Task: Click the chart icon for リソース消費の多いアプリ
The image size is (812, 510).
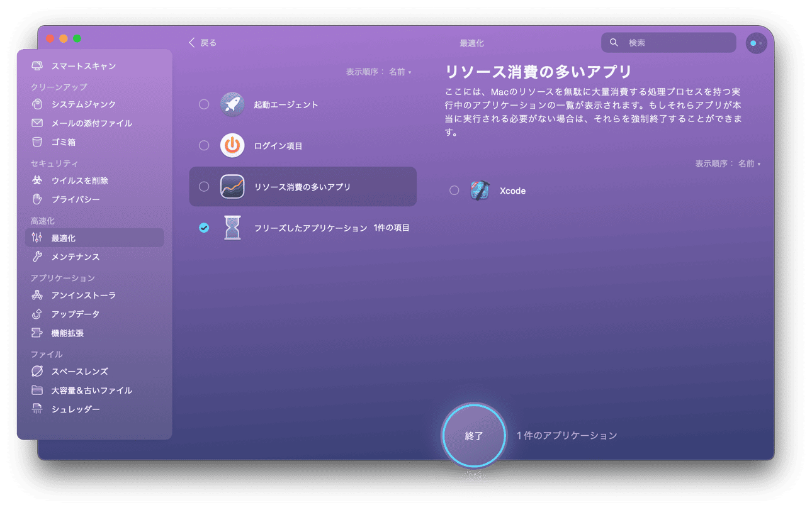Action: (x=232, y=187)
